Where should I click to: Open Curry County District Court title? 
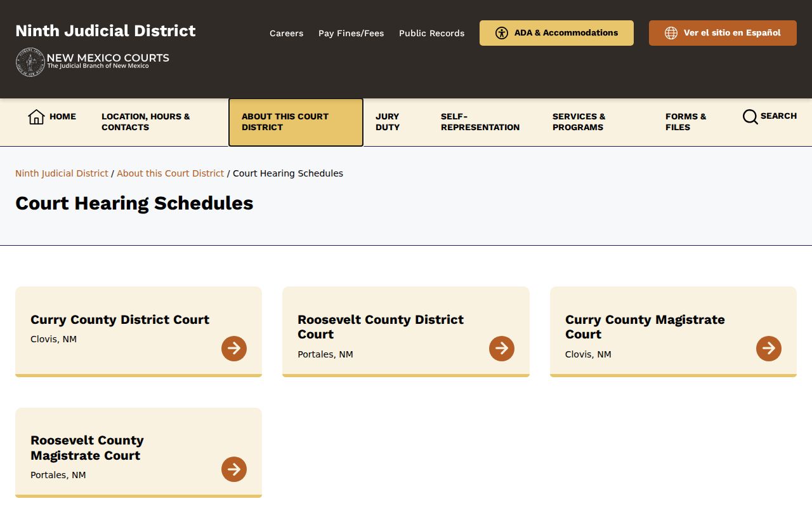tap(120, 319)
